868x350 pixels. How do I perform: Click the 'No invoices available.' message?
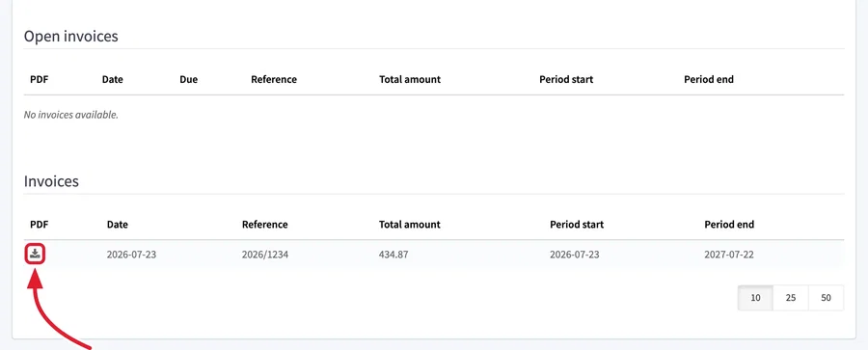pos(70,115)
